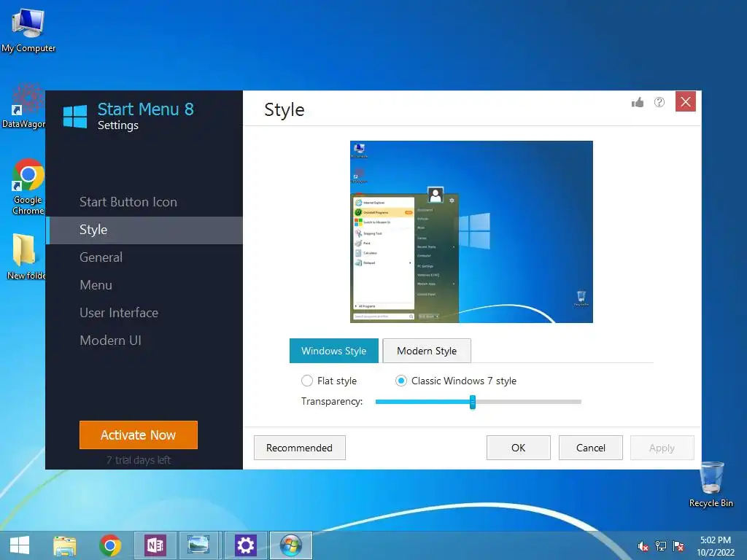Open the Action Center flag icon
Screen dimensions: 747x560
pyautogui.click(x=678, y=546)
